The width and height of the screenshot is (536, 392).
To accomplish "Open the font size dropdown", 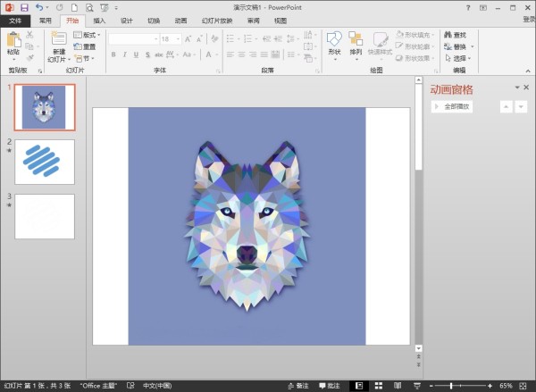I will pos(179,39).
